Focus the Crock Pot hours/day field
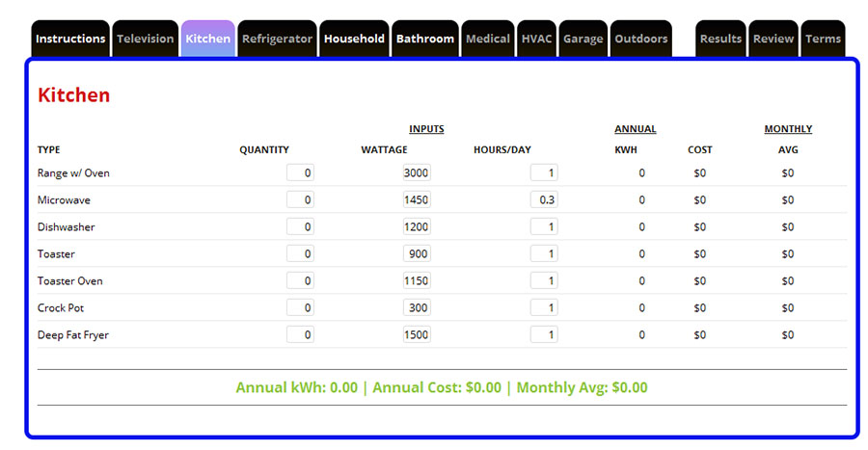Image resolution: width=868 pixels, height=450 pixels. [544, 308]
